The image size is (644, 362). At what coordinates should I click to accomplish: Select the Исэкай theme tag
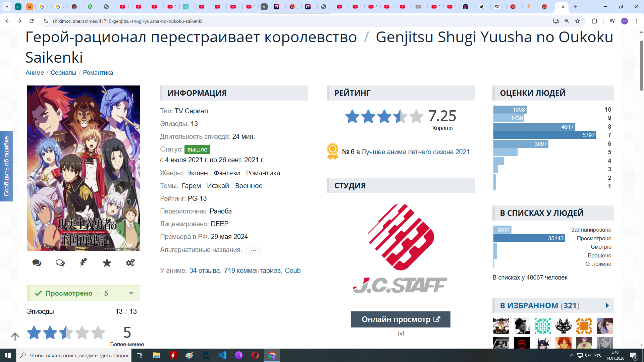[x=218, y=186]
